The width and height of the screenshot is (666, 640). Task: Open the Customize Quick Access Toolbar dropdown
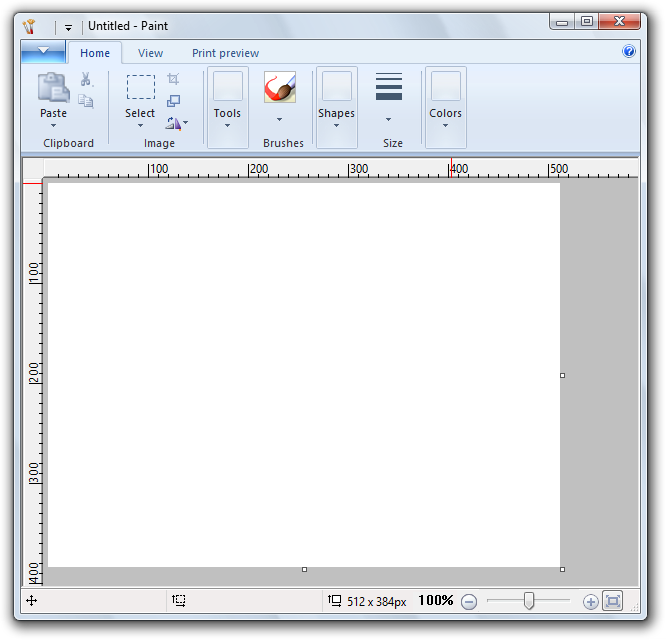(x=68, y=28)
